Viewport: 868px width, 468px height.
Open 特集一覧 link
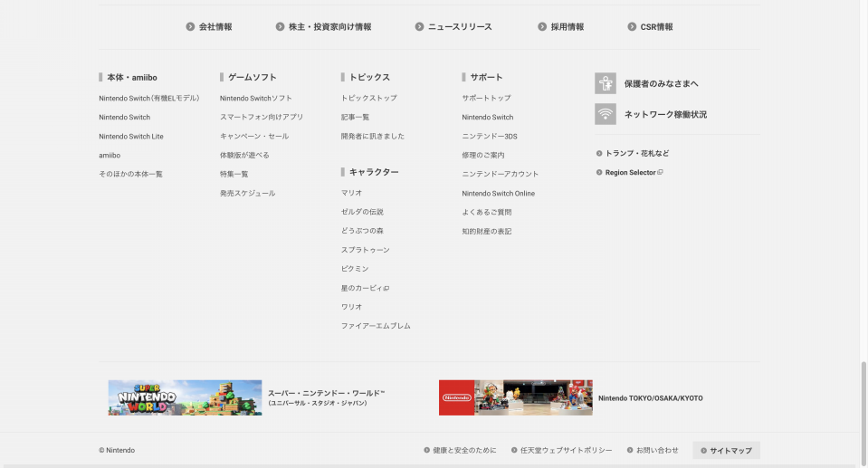tap(234, 174)
